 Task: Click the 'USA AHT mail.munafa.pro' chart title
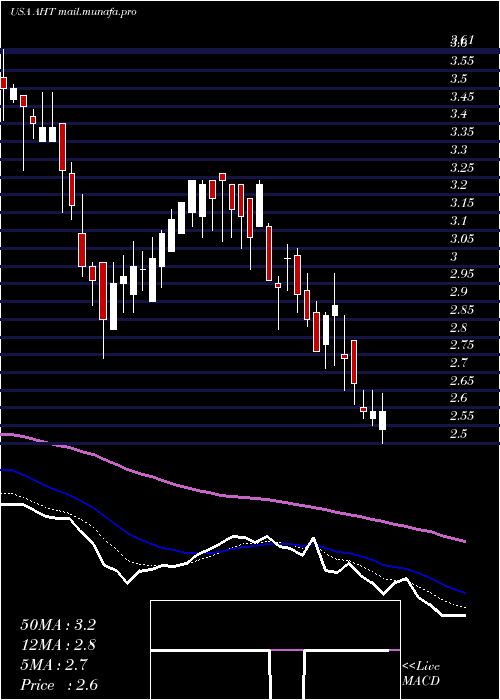pos(73,12)
